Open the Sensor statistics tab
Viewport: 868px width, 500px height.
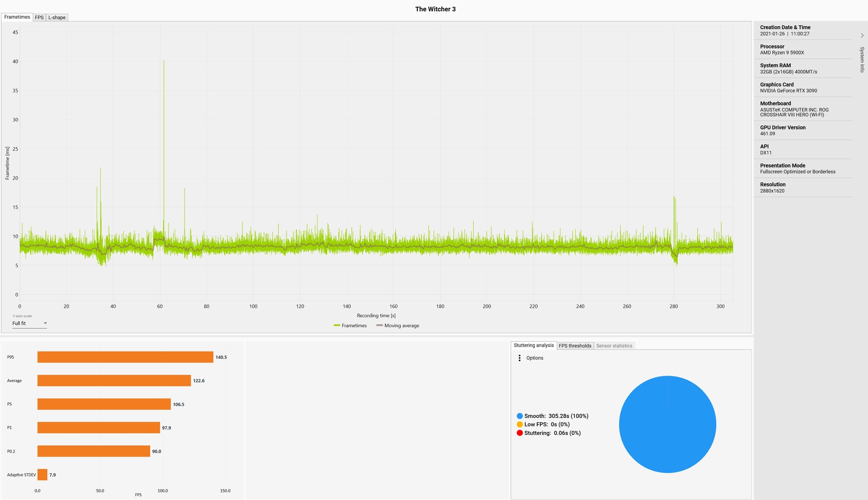coord(614,346)
